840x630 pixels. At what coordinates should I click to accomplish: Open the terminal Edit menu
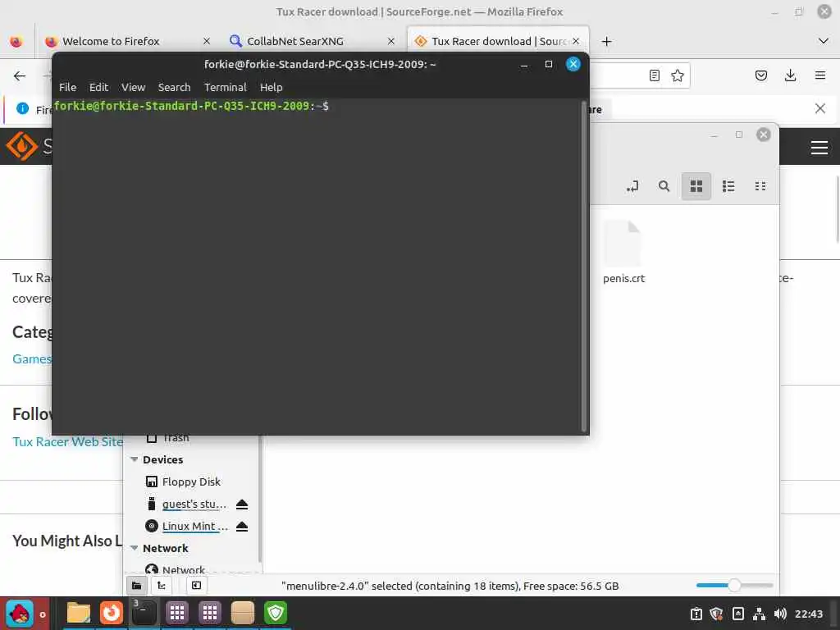click(x=98, y=87)
